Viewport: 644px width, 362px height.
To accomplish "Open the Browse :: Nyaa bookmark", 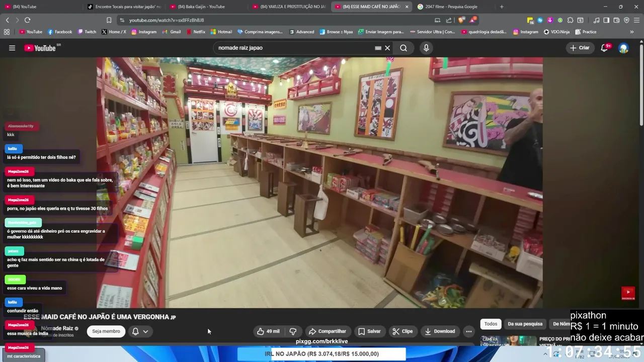I will click(x=336, y=32).
